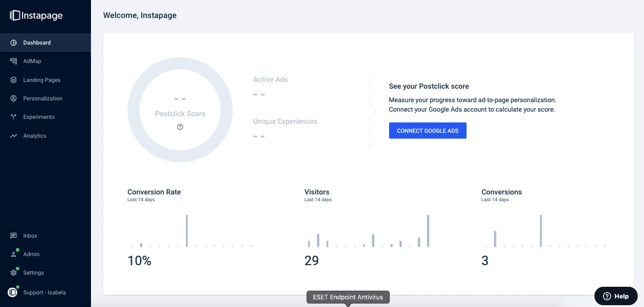Click the Visitors heading

317,192
